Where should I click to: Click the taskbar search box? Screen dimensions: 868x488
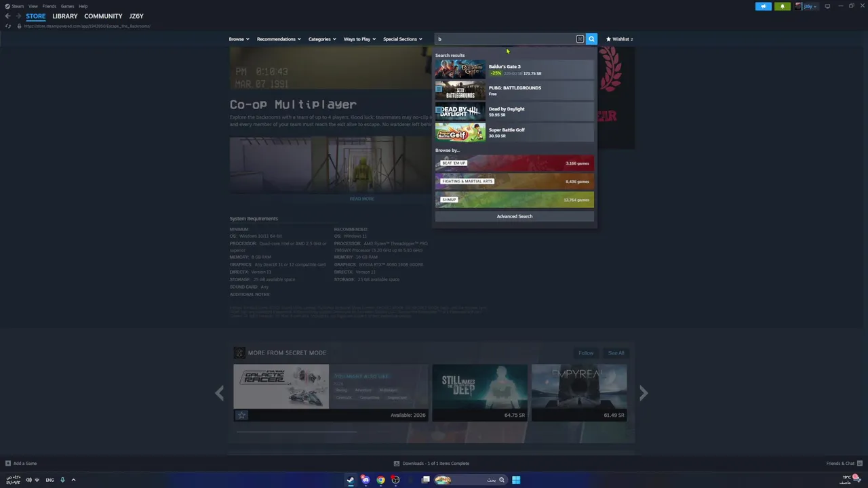click(471, 480)
